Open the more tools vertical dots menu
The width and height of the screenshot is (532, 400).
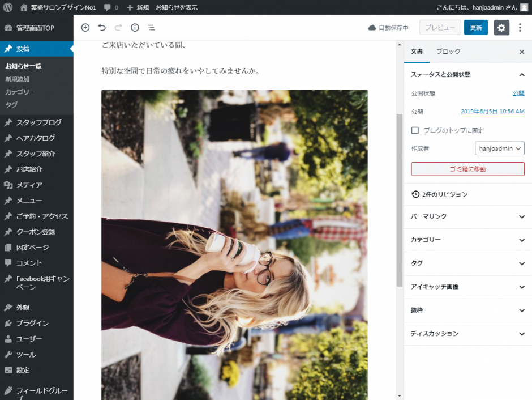520,28
